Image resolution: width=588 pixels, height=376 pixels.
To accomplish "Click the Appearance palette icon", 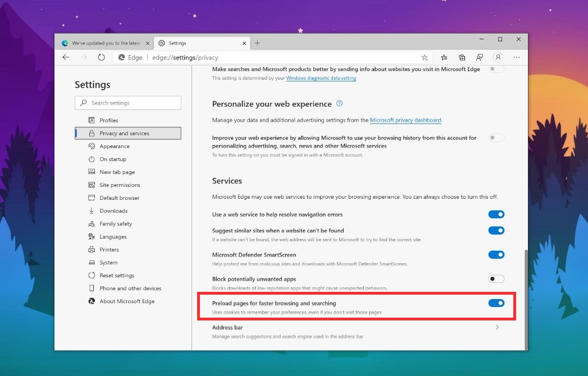I will coord(92,146).
